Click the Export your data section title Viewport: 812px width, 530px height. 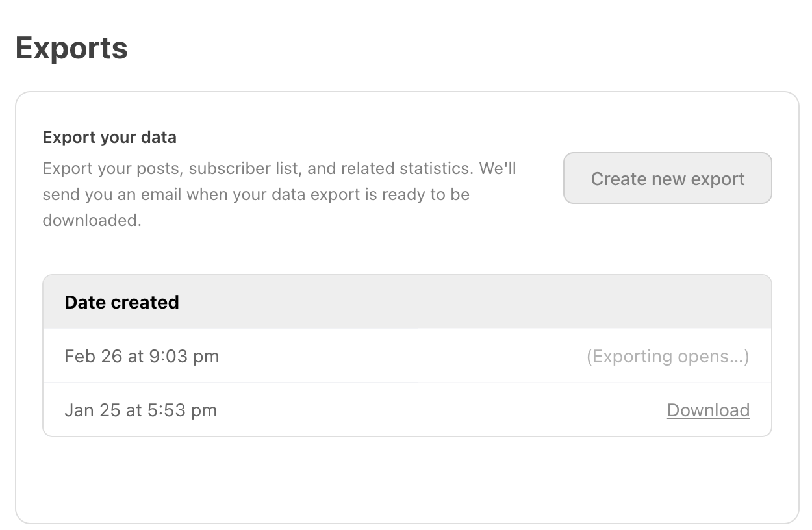click(x=109, y=137)
